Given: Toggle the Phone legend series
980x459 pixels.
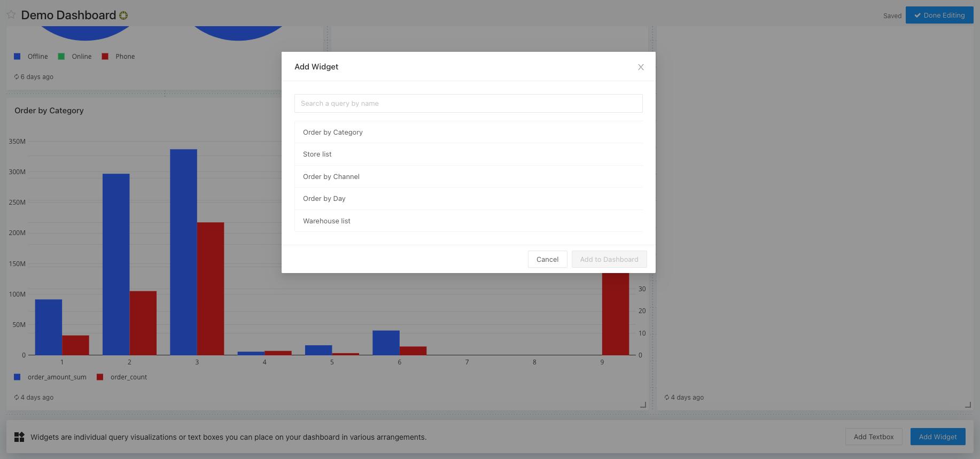Looking at the screenshot, I should point(119,57).
